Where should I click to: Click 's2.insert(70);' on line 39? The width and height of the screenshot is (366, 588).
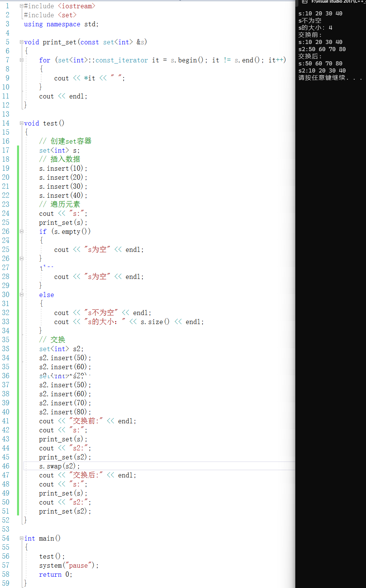point(65,403)
